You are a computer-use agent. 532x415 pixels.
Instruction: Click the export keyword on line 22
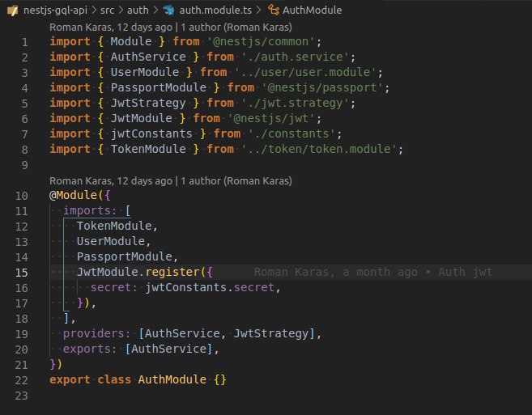pos(70,379)
